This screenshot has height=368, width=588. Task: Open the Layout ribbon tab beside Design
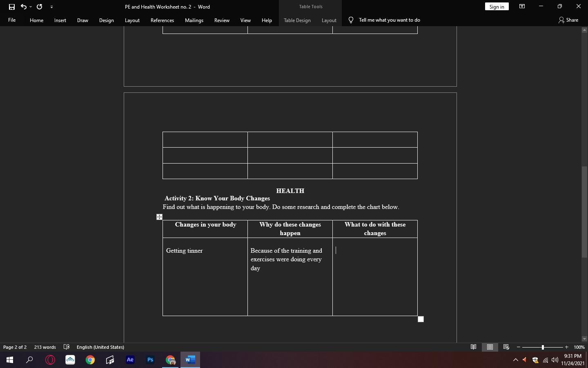(132, 20)
